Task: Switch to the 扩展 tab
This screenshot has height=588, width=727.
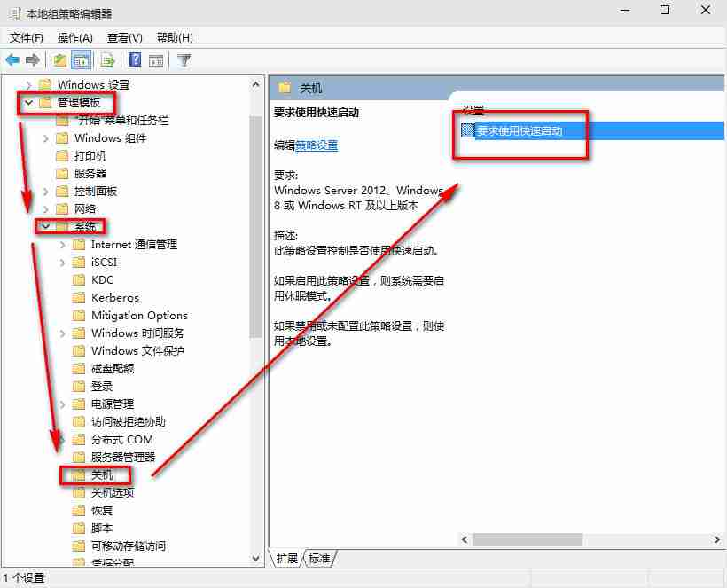Action: click(286, 559)
